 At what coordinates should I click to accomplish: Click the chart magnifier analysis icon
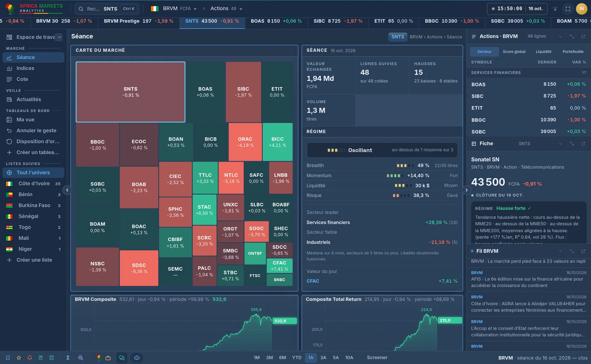[x=81, y=358]
